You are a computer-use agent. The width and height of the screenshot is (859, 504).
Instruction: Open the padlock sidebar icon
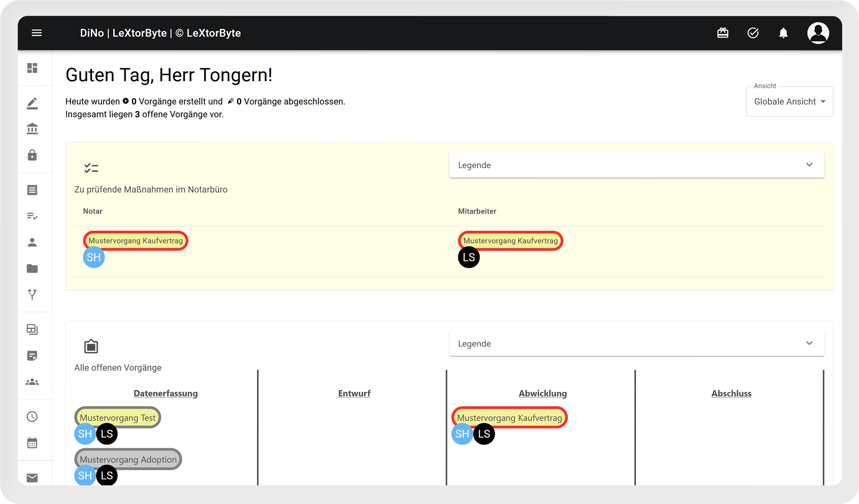(x=32, y=155)
